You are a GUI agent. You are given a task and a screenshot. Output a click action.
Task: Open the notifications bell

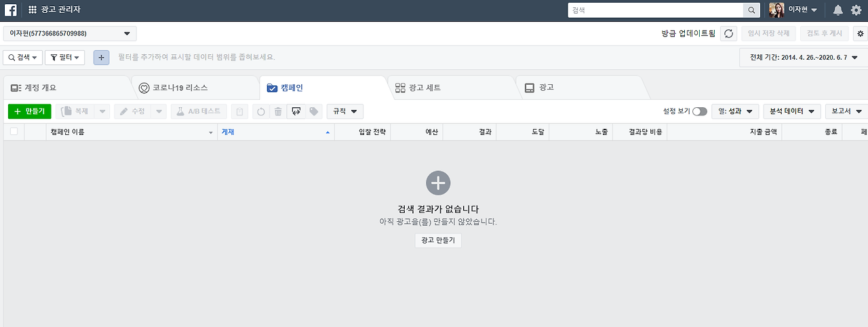coord(838,10)
